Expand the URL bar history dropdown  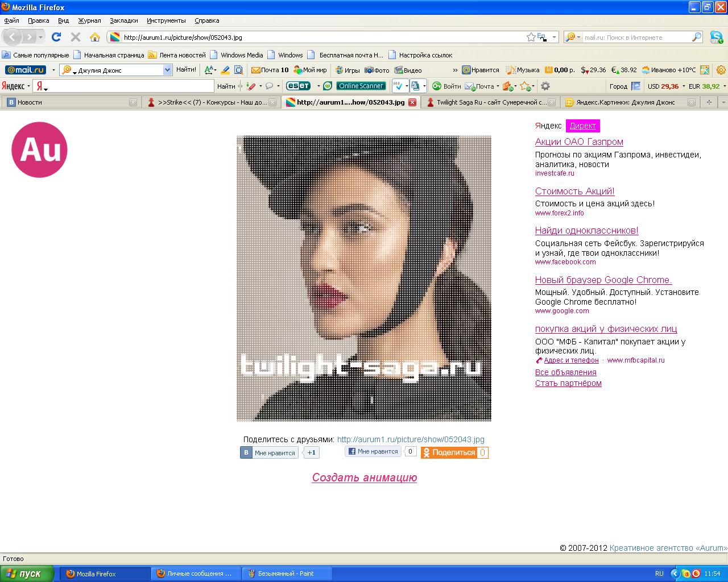point(554,37)
